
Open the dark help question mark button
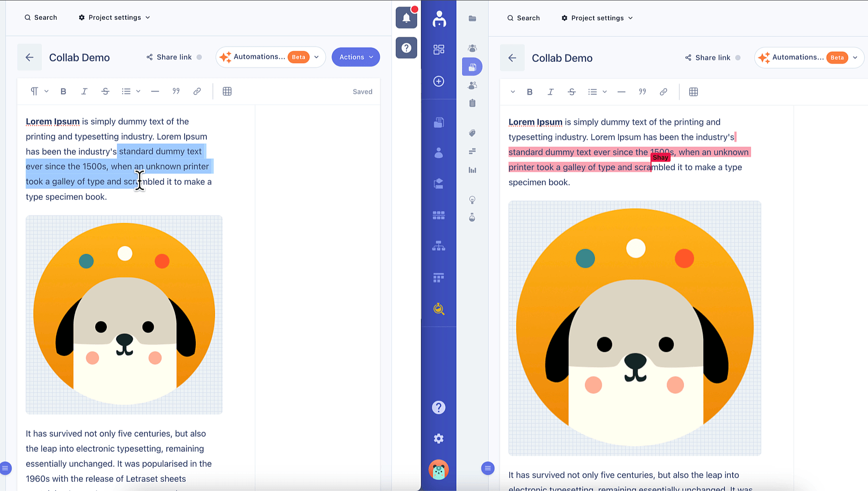[x=406, y=48]
